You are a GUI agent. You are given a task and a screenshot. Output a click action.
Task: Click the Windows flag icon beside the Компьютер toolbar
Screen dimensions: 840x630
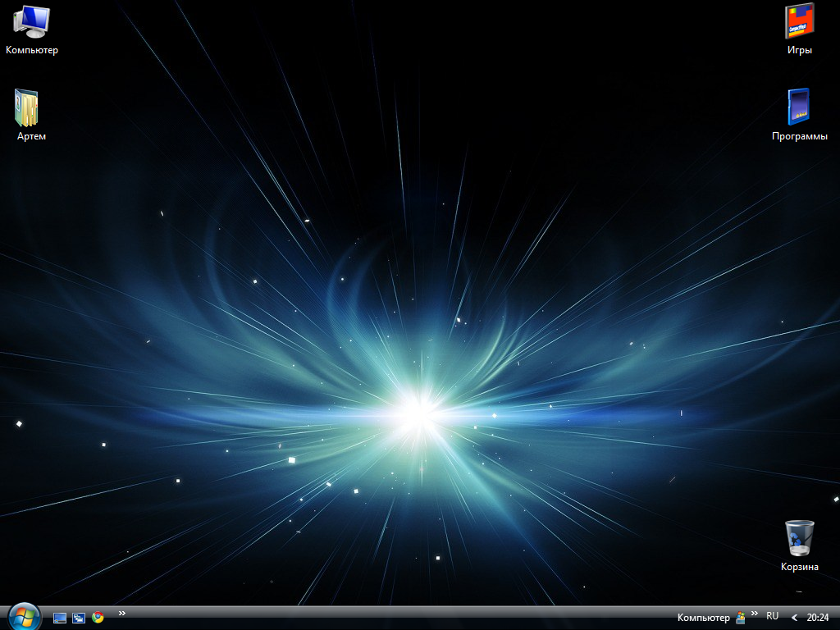click(741, 618)
